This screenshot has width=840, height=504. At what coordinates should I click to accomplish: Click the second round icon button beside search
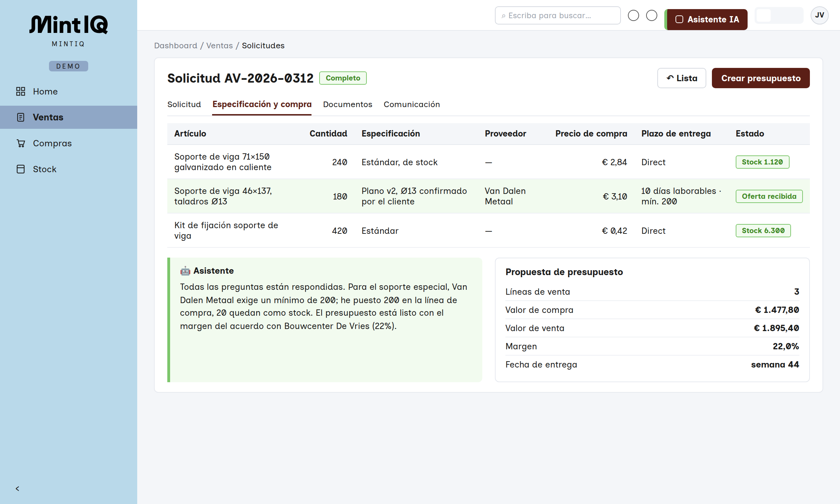click(652, 15)
